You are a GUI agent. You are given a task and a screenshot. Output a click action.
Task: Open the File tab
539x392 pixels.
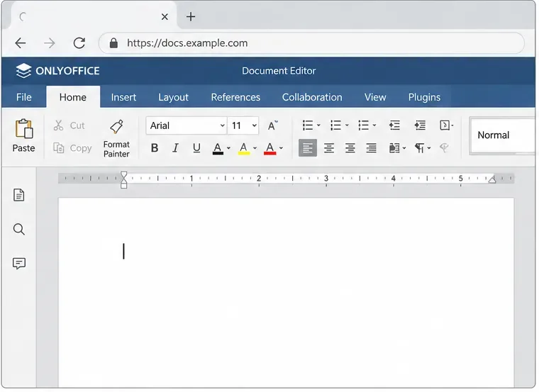[x=23, y=97]
